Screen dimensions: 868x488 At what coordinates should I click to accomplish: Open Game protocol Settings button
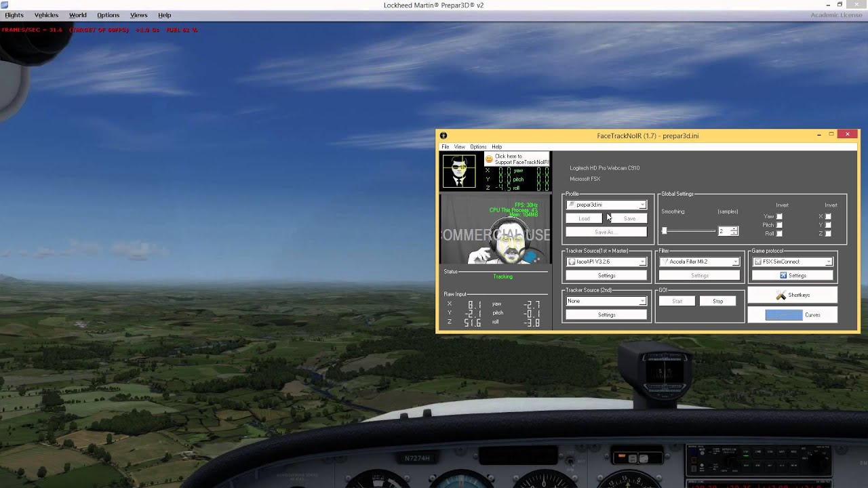(793, 276)
